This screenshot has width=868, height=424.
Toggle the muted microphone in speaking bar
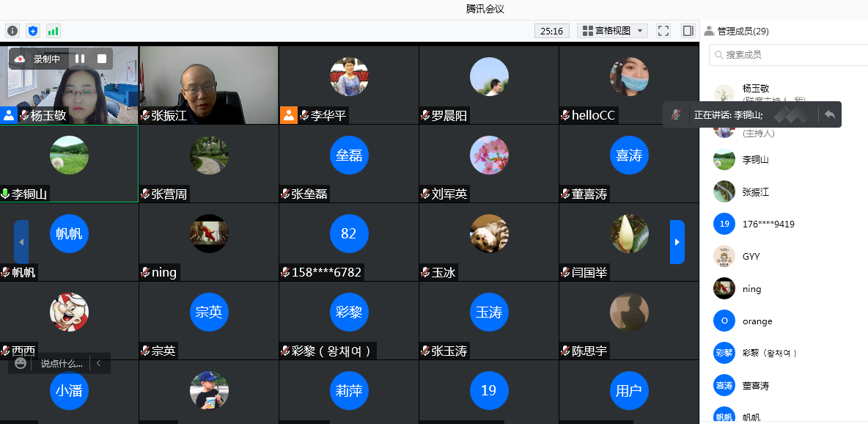(x=677, y=114)
